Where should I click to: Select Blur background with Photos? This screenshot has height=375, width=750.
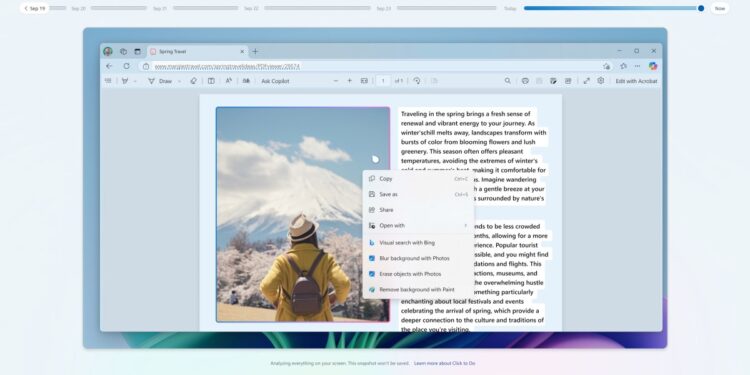coord(418,258)
